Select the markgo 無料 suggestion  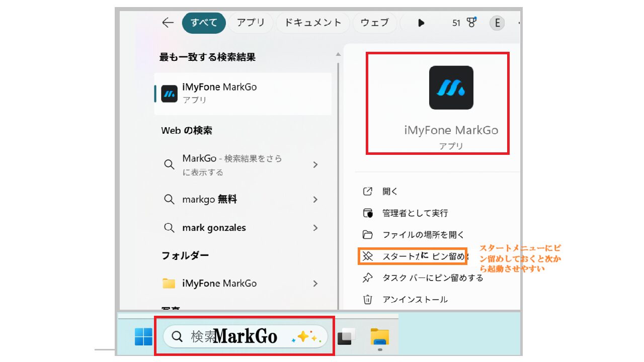coord(243,200)
